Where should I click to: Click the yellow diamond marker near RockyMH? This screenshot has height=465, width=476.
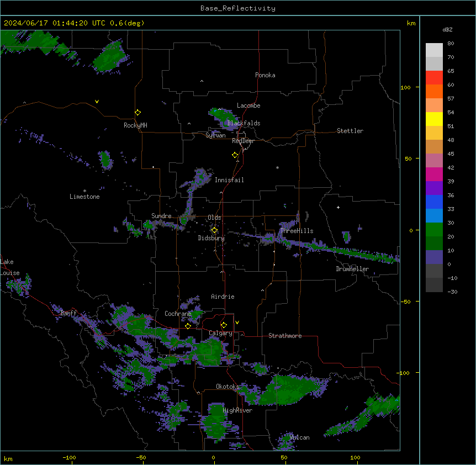pos(137,113)
